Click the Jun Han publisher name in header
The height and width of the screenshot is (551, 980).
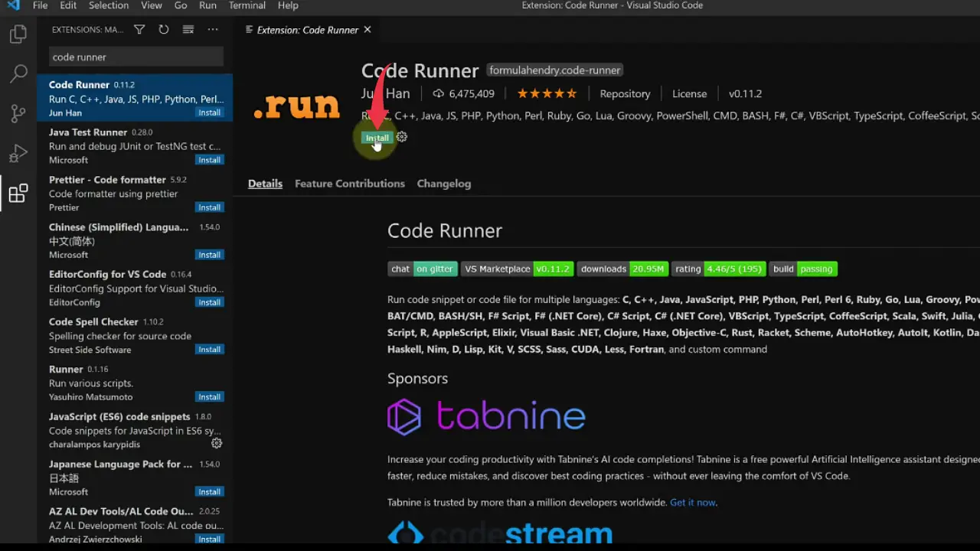point(386,93)
